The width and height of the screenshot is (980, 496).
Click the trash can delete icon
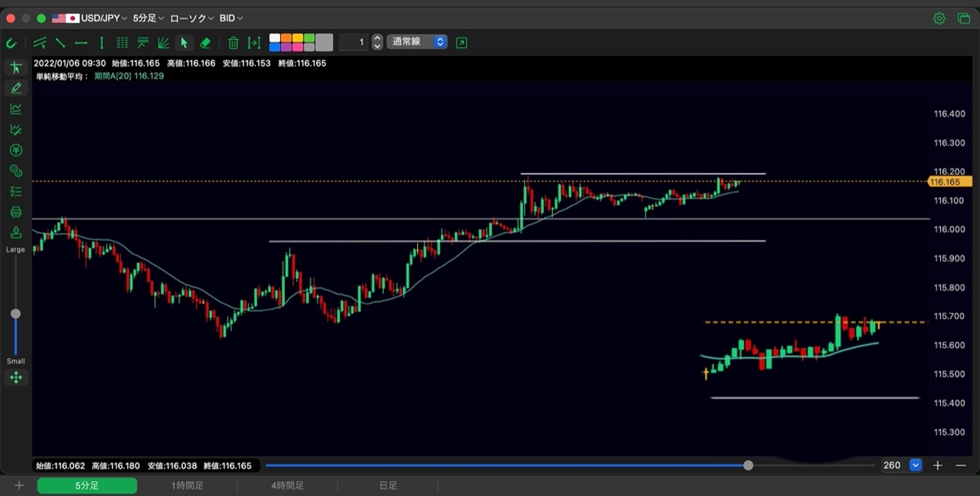tap(234, 42)
